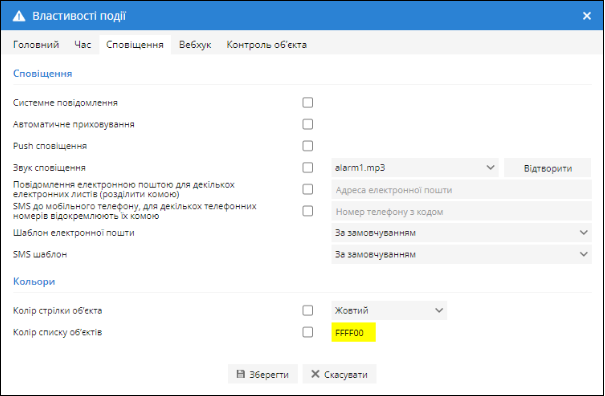Enable Колір стрілки об'єкта checkbox

click(x=308, y=310)
